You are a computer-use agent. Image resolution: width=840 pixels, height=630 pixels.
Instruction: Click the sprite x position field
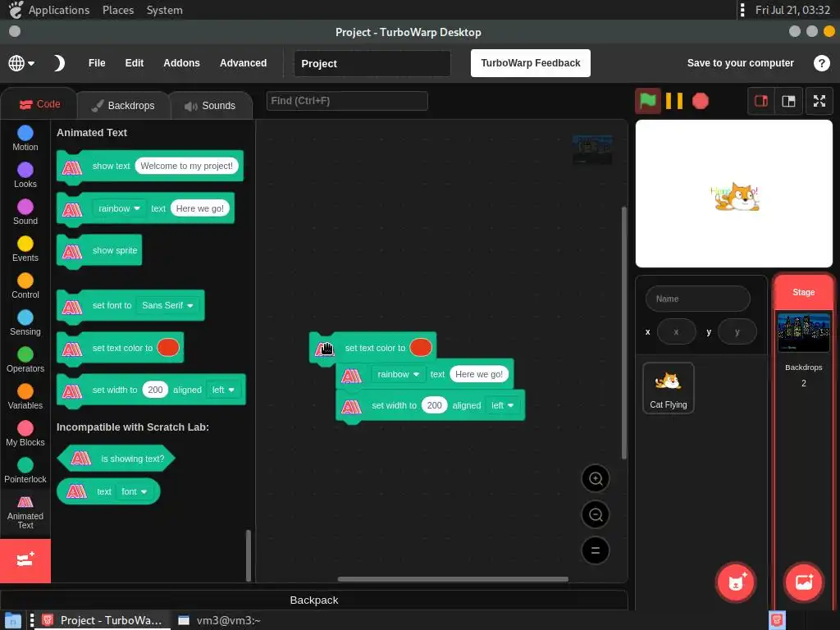point(676,331)
